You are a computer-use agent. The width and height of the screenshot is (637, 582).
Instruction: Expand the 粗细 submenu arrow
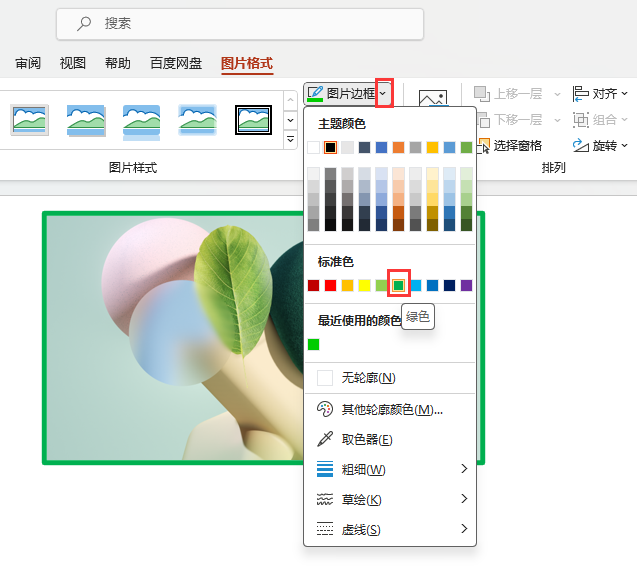click(464, 469)
